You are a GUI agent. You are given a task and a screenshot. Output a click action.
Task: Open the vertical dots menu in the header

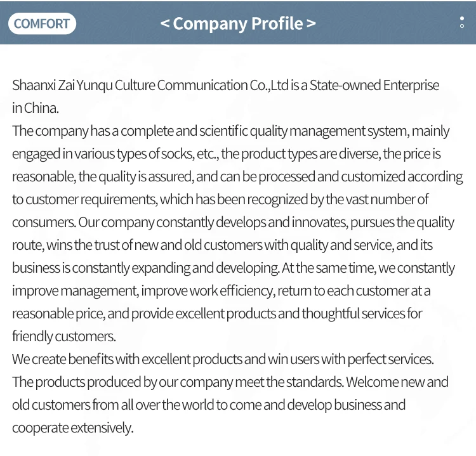tap(461, 23)
